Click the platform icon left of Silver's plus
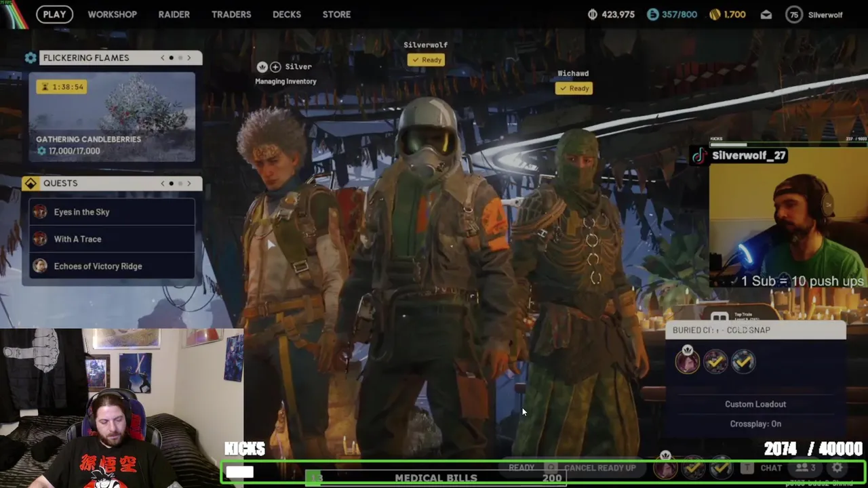The width and height of the screenshot is (868, 488). [x=262, y=66]
